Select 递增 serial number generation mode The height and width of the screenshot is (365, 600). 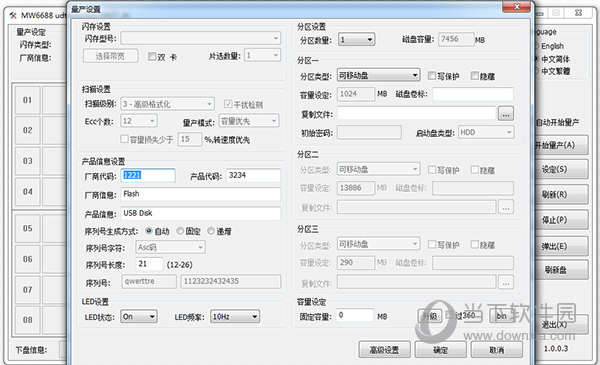click(211, 231)
